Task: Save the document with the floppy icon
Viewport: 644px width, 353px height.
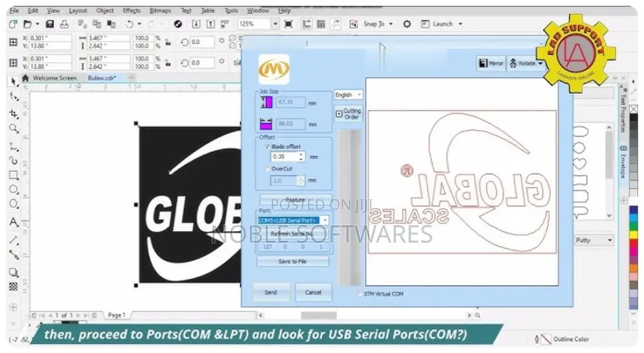Action: [50, 24]
